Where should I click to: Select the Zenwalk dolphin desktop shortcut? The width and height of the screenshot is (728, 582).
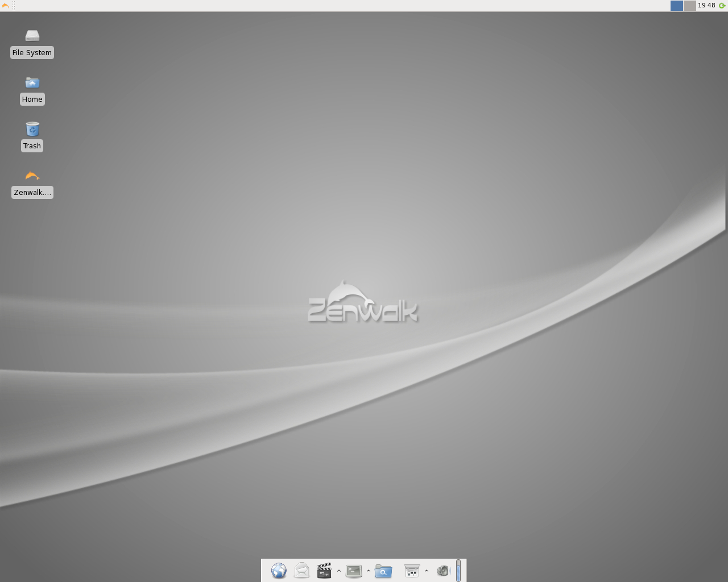click(32, 176)
